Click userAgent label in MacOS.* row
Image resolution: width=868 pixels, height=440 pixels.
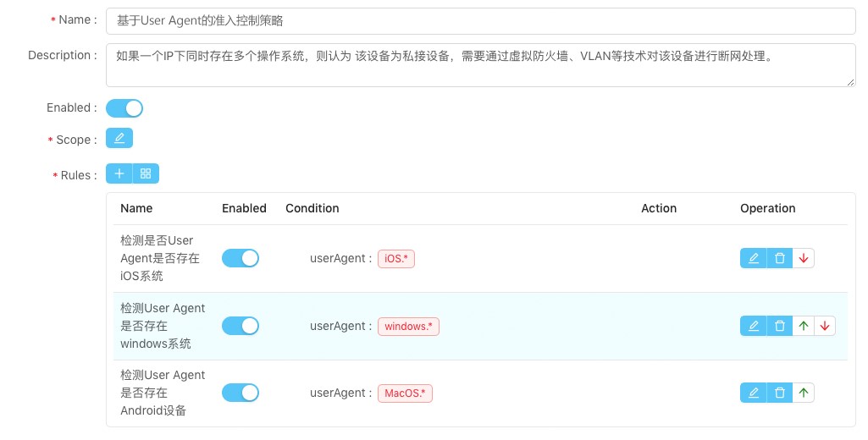(x=341, y=393)
